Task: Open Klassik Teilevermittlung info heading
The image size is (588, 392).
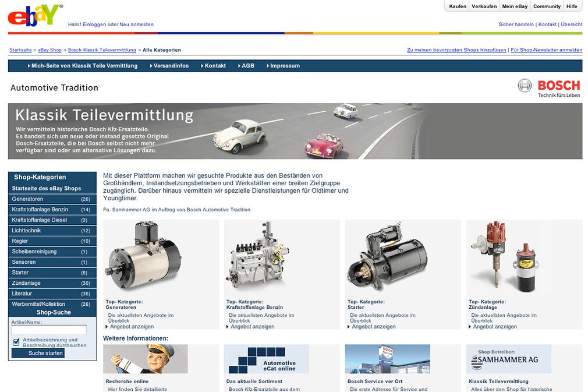Action: pos(498,381)
